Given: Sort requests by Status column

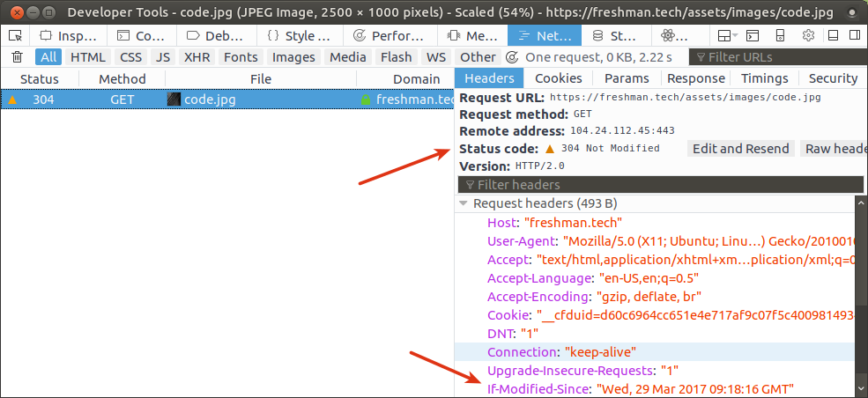Looking at the screenshot, I should [40, 78].
